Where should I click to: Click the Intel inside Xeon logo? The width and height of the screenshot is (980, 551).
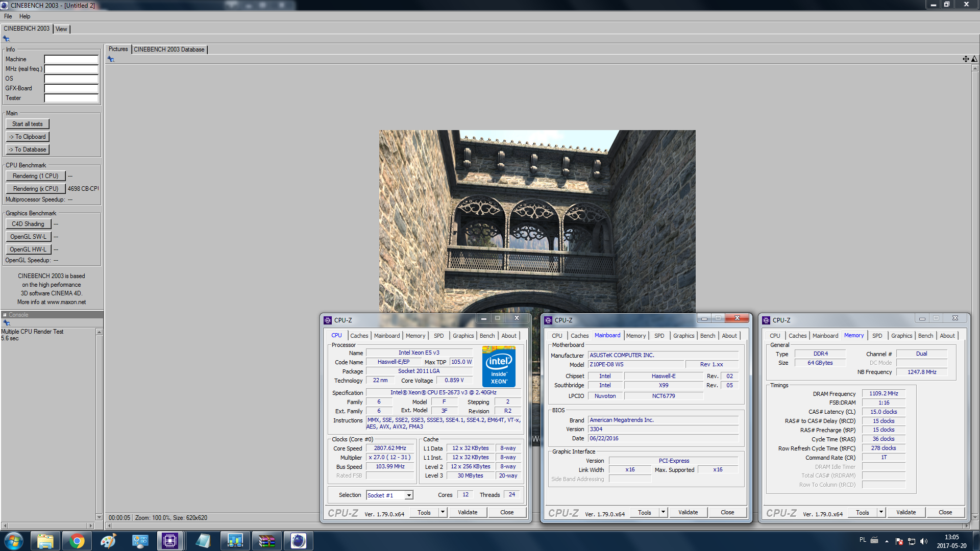tap(499, 366)
